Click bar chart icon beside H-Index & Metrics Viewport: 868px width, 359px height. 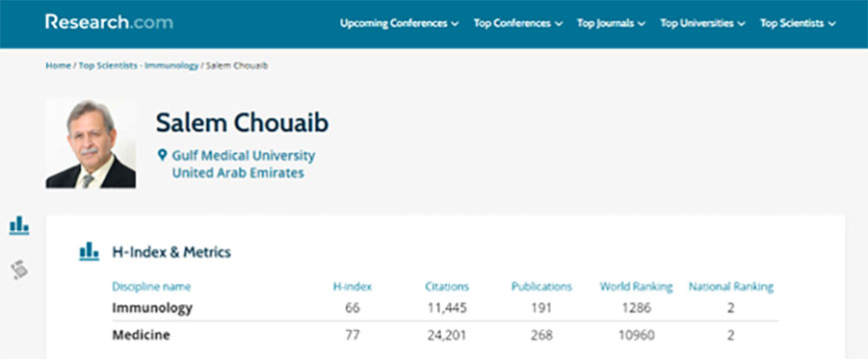(89, 251)
